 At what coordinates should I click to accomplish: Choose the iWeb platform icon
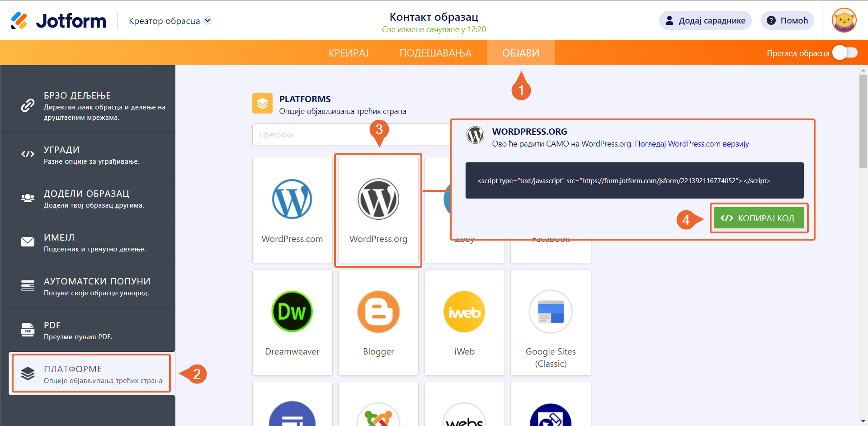coord(464,312)
